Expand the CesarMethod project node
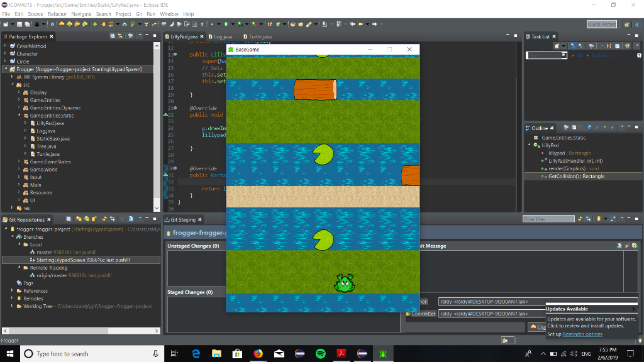This screenshot has height=362, width=644. (x=5, y=46)
